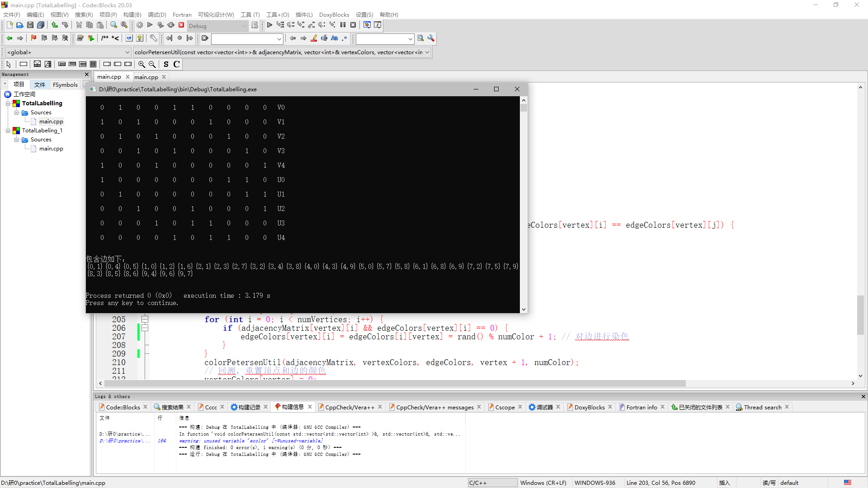
Task: Open the 调试(D) menu
Action: pos(157,14)
